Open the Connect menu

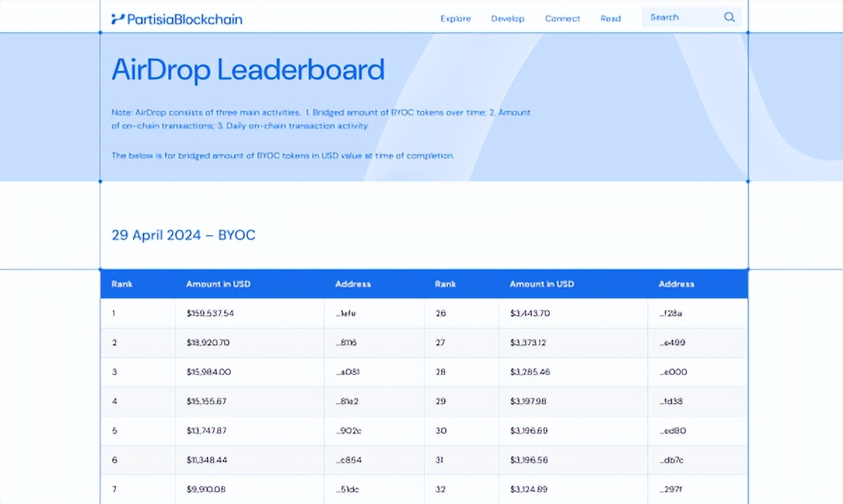(x=562, y=19)
